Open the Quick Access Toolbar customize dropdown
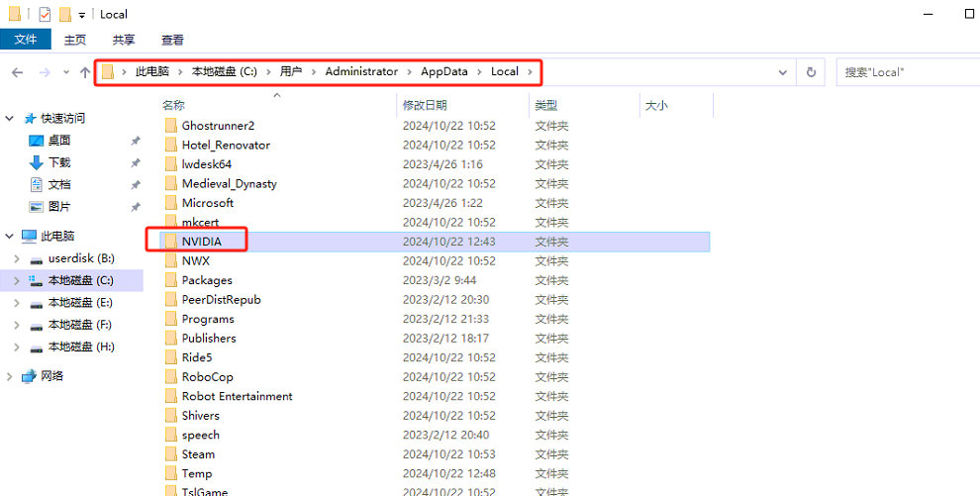 (81, 15)
